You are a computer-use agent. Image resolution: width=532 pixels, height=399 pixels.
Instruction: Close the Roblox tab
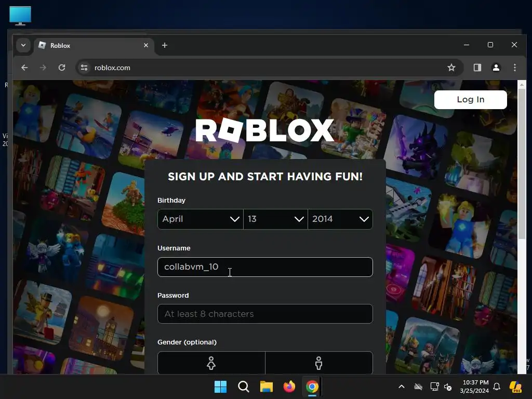click(146, 45)
